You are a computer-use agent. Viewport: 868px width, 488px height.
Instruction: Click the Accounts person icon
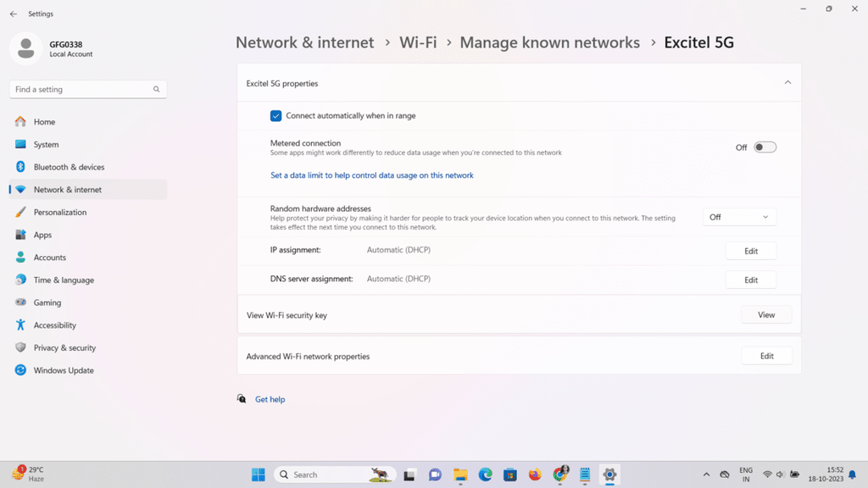pos(20,258)
